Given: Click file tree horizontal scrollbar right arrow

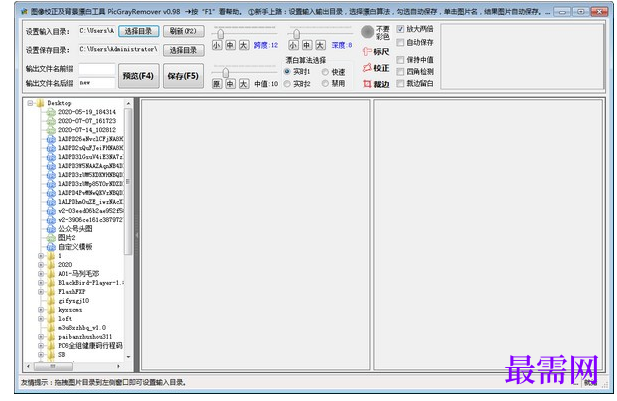Looking at the screenshot, I should 118,366.
